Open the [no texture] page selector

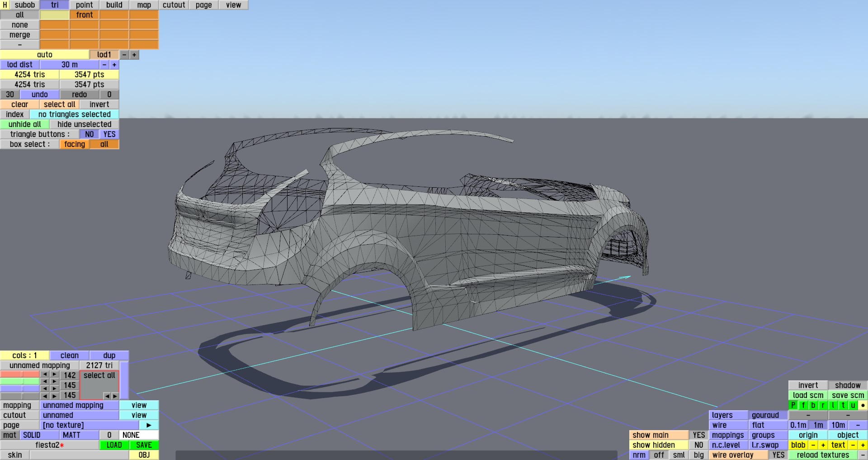(90, 425)
